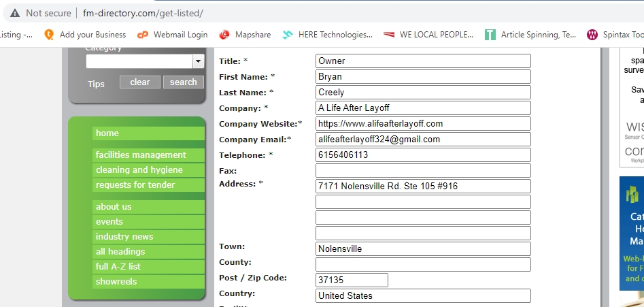Open the HERE Technologies bookmark

pyautogui.click(x=328, y=35)
